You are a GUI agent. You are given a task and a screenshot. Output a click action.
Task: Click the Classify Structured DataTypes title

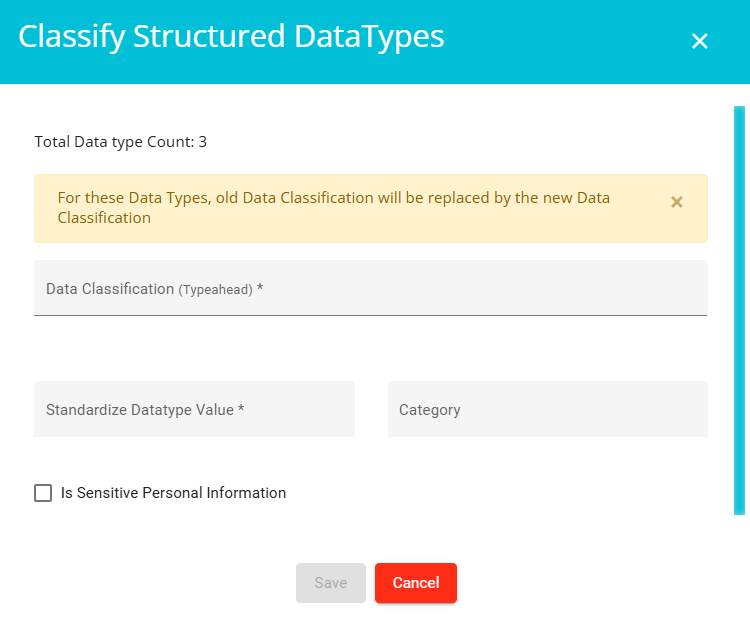point(231,36)
